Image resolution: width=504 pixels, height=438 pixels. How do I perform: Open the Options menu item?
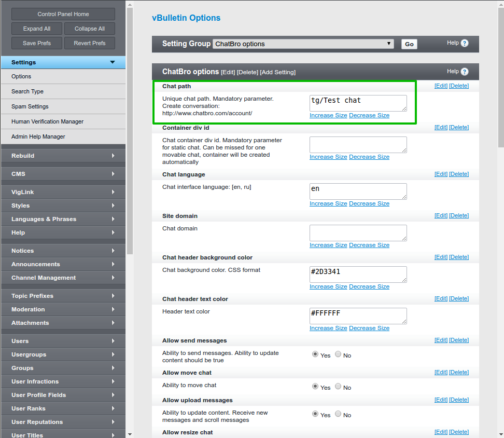[63, 76]
